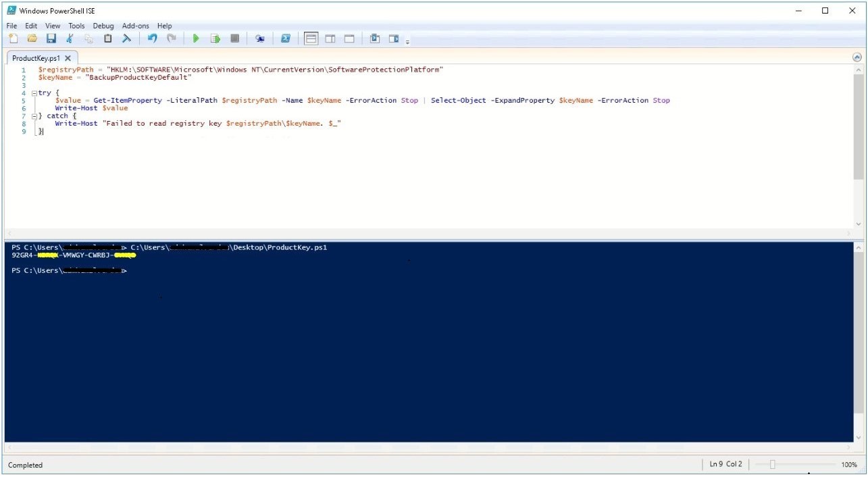Close the ProductKey.ps1 tab
The width and height of the screenshot is (868, 477).
(68, 58)
